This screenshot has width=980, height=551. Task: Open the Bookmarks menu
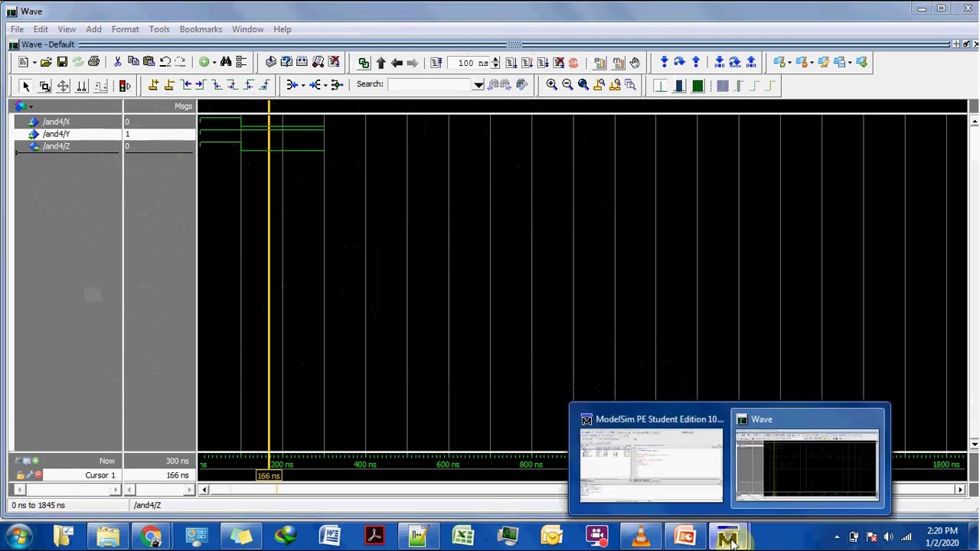[201, 29]
